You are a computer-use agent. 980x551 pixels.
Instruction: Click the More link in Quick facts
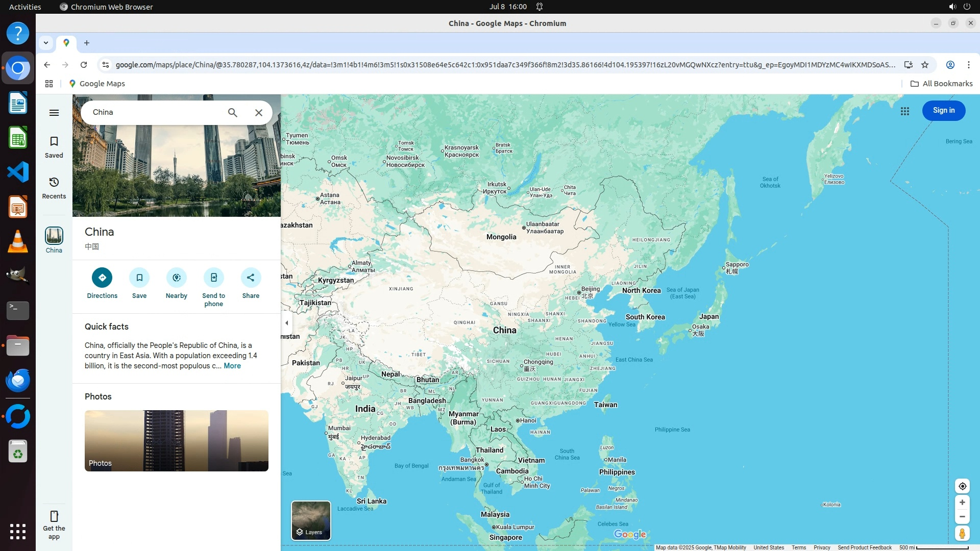tap(232, 366)
